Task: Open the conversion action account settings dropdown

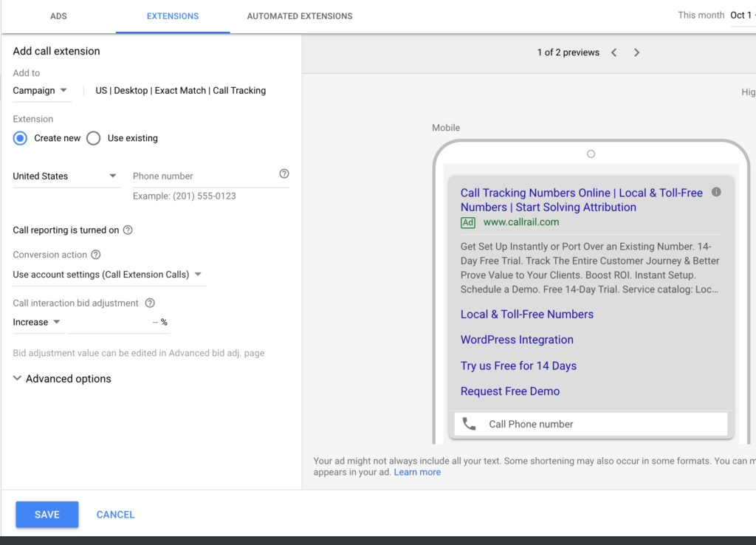Action: (108, 275)
